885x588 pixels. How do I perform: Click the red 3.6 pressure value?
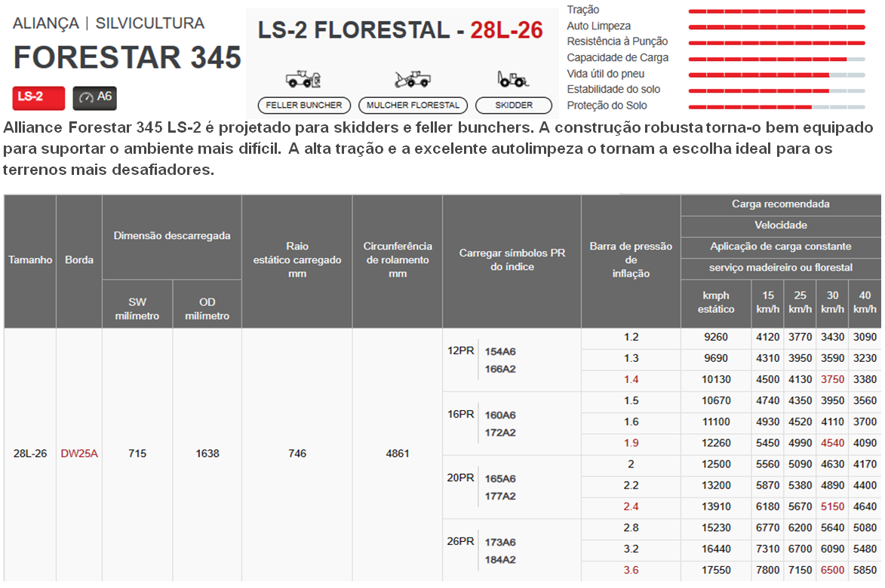[631, 571]
